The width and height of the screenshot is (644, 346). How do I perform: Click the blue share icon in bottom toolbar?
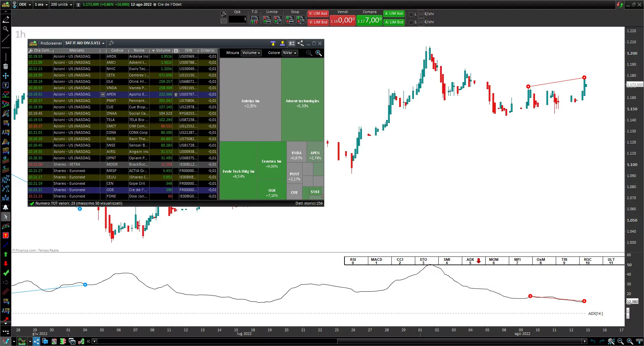[36, 341]
